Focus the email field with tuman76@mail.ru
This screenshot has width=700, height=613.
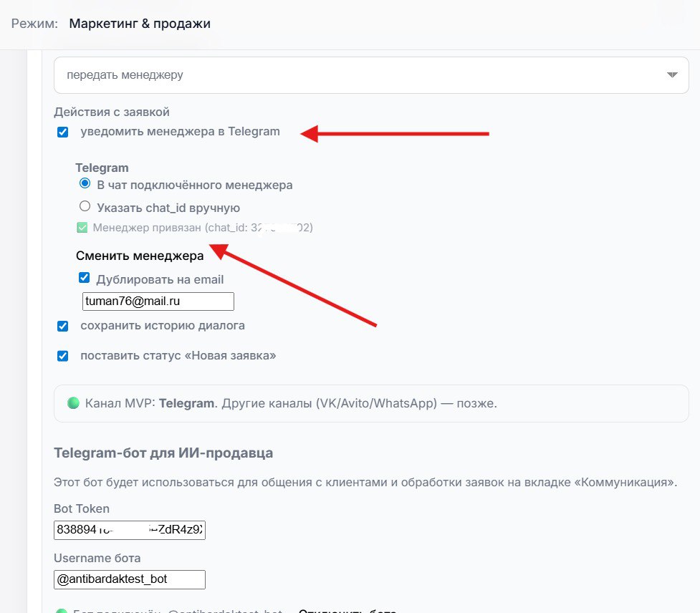[x=158, y=301]
